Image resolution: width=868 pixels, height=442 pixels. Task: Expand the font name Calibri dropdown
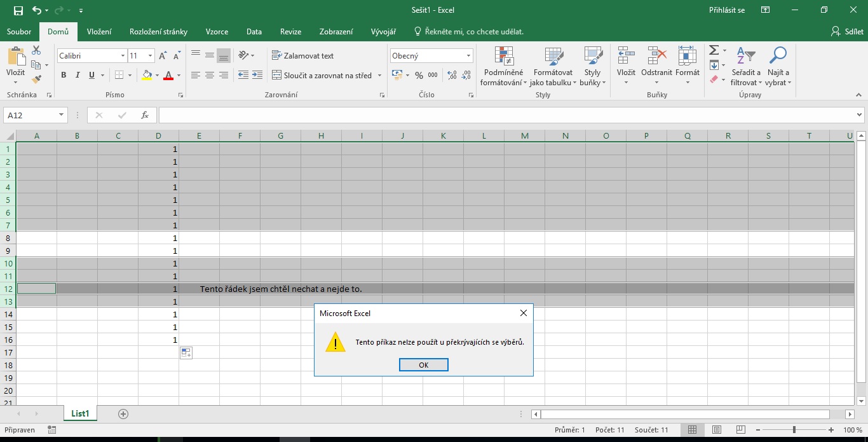(123, 56)
